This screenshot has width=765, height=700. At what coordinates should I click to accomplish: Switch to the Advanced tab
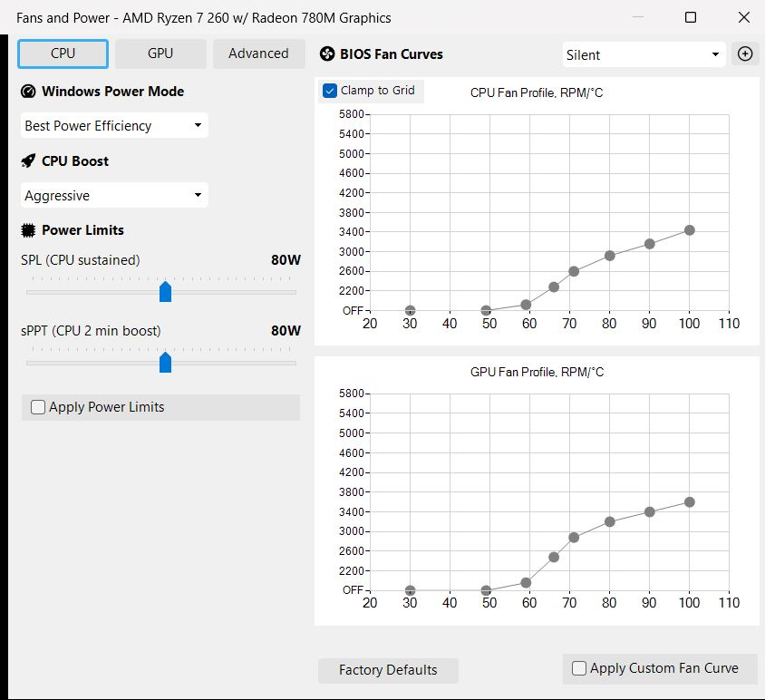258,53
